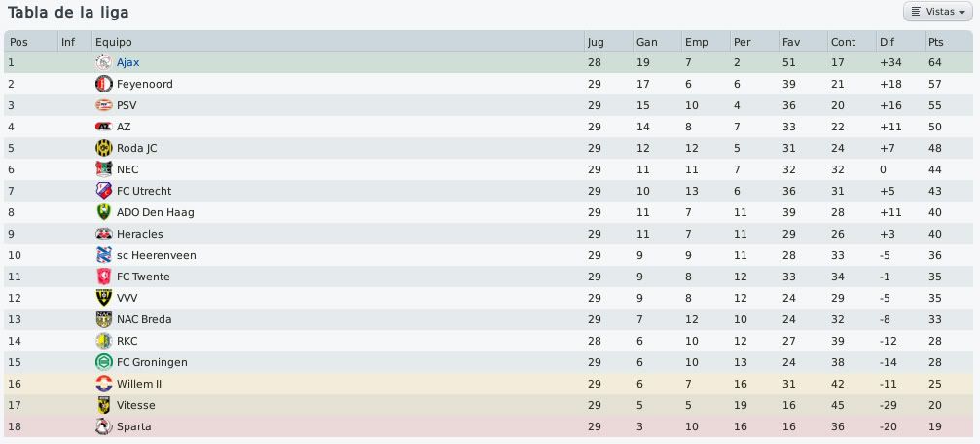The height and width of the screenshot is (444, 980).
Task: Click the Roda JC crest icon
Action: (104, 148)
